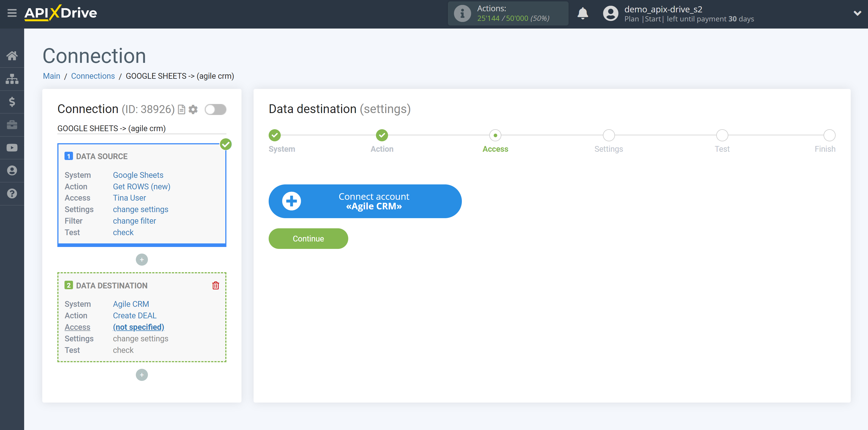The height and width of the screenshot is (430, 868).
Task: Toggle the connection enable/disable switch
Action: click(215, 109)
